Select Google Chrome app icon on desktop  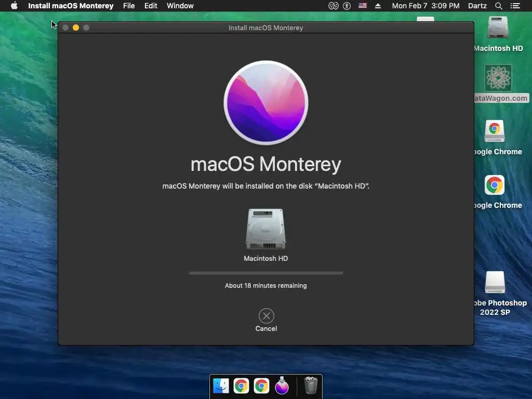(x=495, y=185)
